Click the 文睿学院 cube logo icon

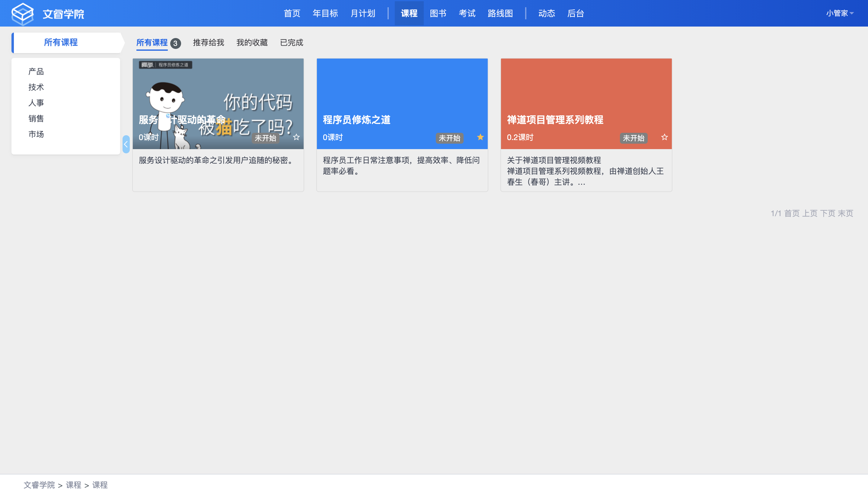22,14
